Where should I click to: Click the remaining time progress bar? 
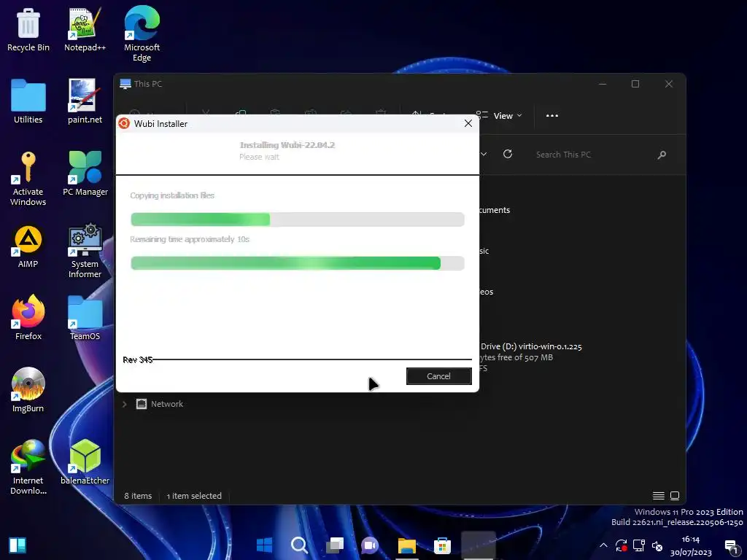298,262
